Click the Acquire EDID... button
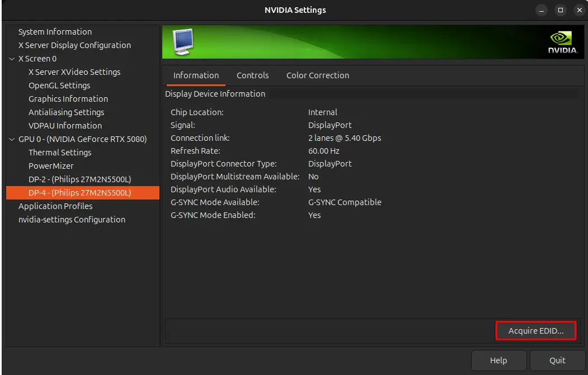This screenshot has height=375, width=588. pyautogui.click(x=536, y=331)
